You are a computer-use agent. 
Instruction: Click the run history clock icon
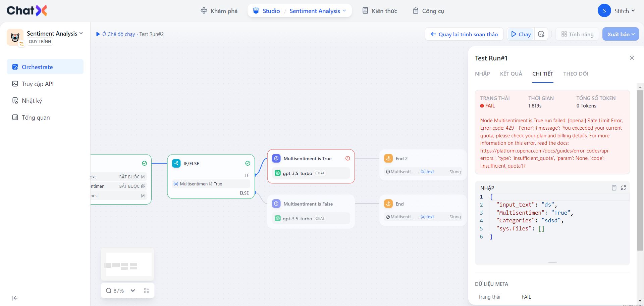coord(541,34)
